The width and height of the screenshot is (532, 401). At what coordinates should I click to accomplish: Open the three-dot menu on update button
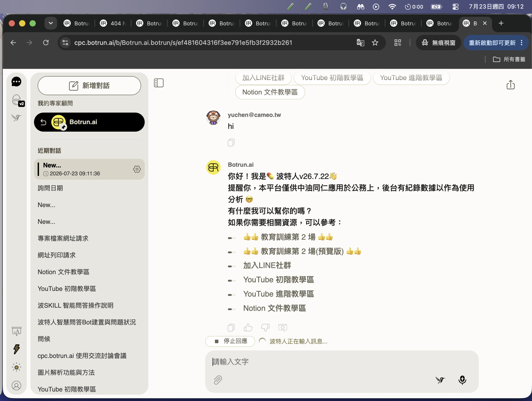point(521,43)
